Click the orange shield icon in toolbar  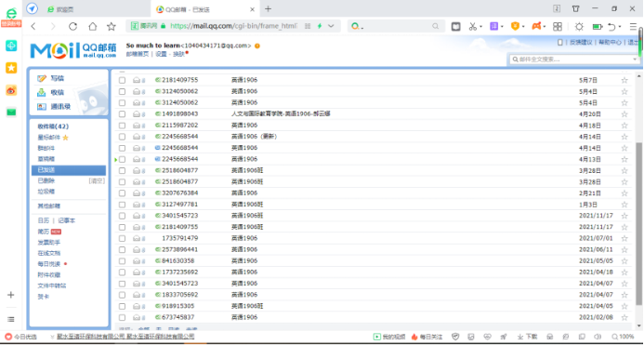515,26
